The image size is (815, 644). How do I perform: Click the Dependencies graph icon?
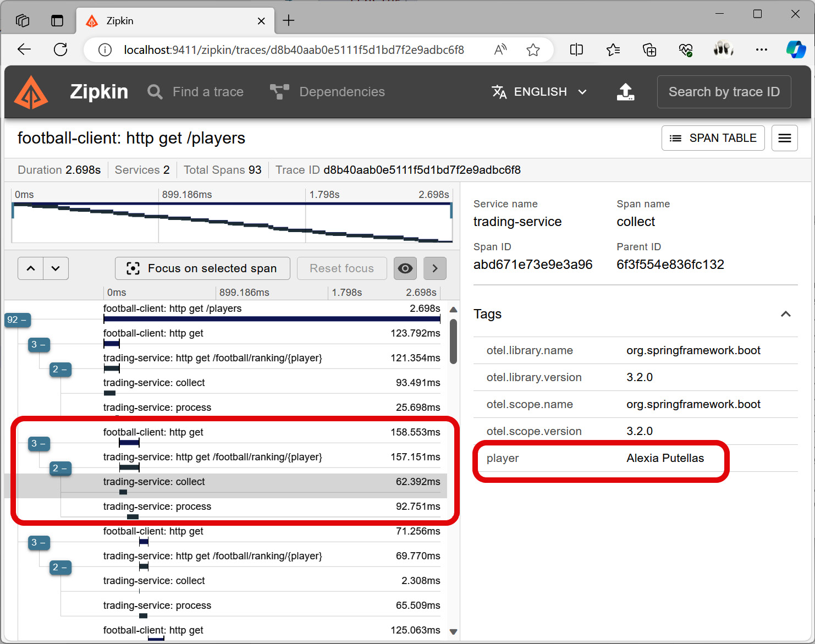[279, 92]
